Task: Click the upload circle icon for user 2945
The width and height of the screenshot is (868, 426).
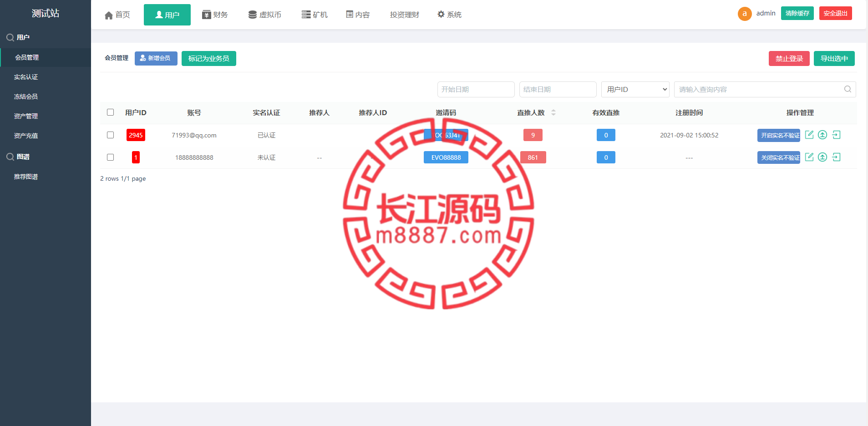Action: click(x=822, y=135)
